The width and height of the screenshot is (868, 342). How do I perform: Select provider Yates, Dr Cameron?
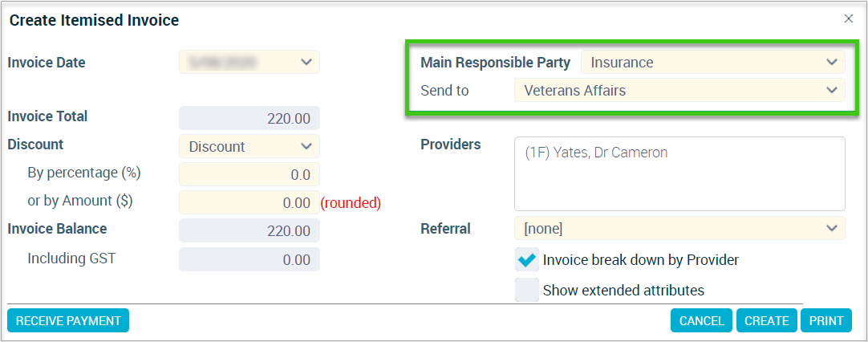click(x=595, y=153)
